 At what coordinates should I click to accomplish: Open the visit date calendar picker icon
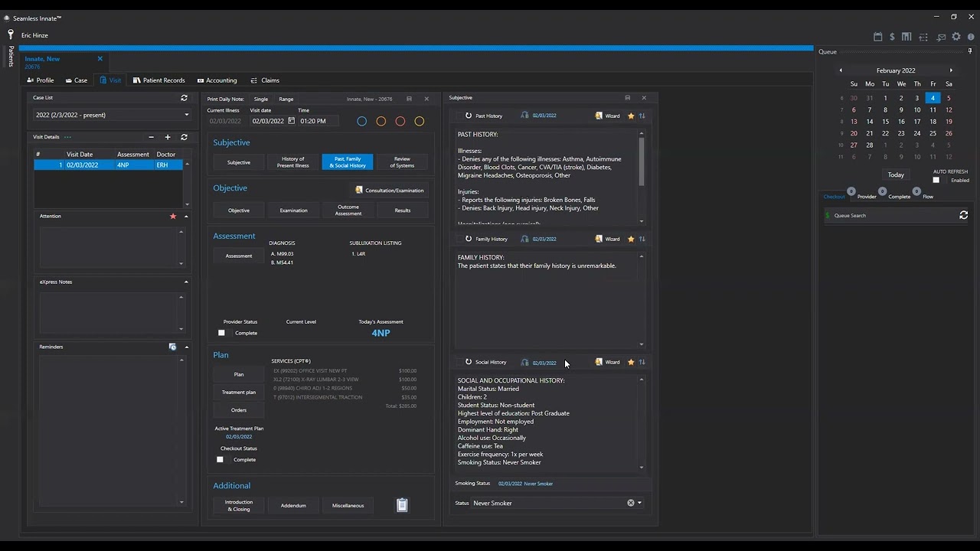[291, 121]
